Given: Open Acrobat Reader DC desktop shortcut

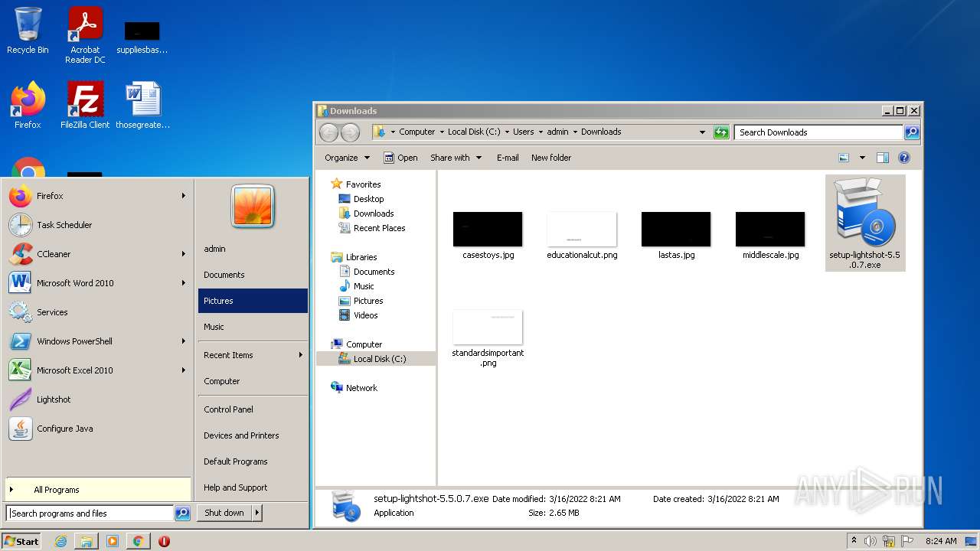Looking at the screenshot, I should click(85, 35).
